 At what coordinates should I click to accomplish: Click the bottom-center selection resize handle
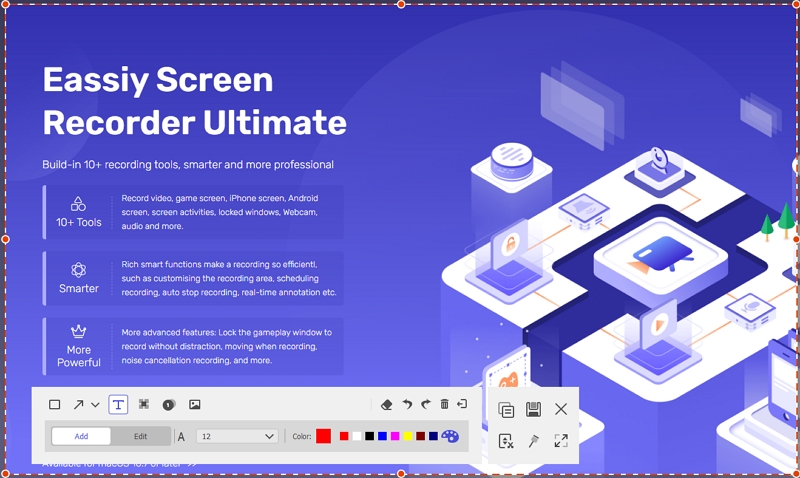[x=401, y=474]
